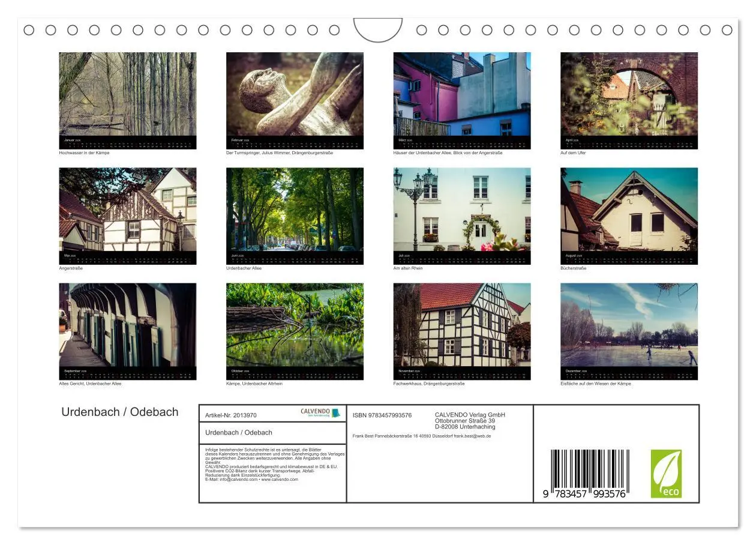Click caption 'Eisfläche auf den Wiesen der Kämpe'

tap(596, 384)
